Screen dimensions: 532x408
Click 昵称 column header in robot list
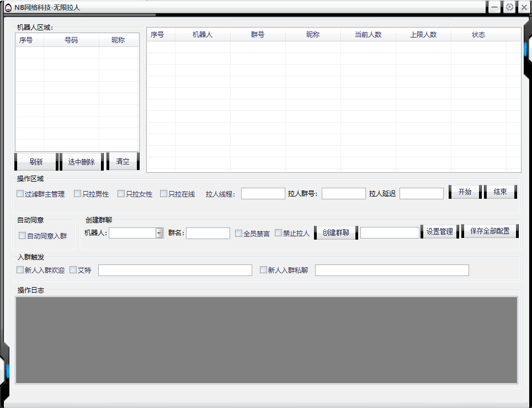click(x=118, y=40)
